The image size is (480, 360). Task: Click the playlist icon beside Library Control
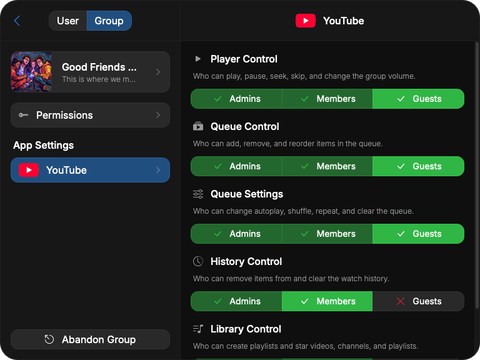coord(198,329)
